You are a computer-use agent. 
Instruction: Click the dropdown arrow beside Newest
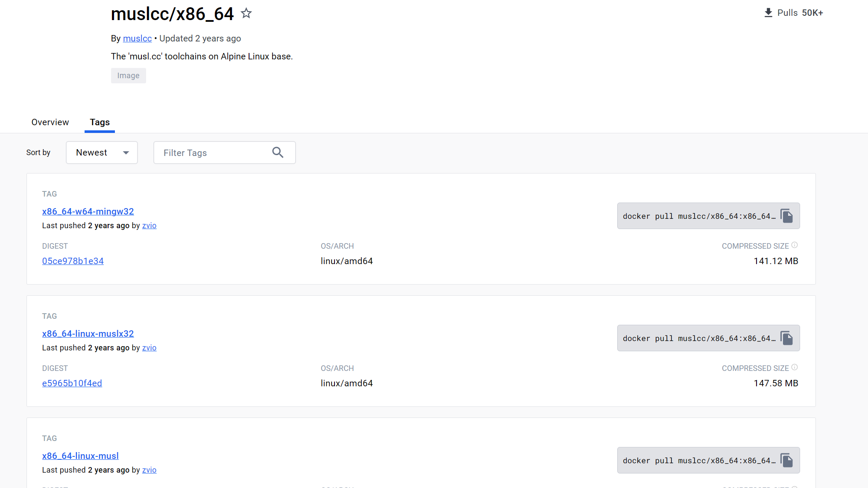[x=126, y=153]
